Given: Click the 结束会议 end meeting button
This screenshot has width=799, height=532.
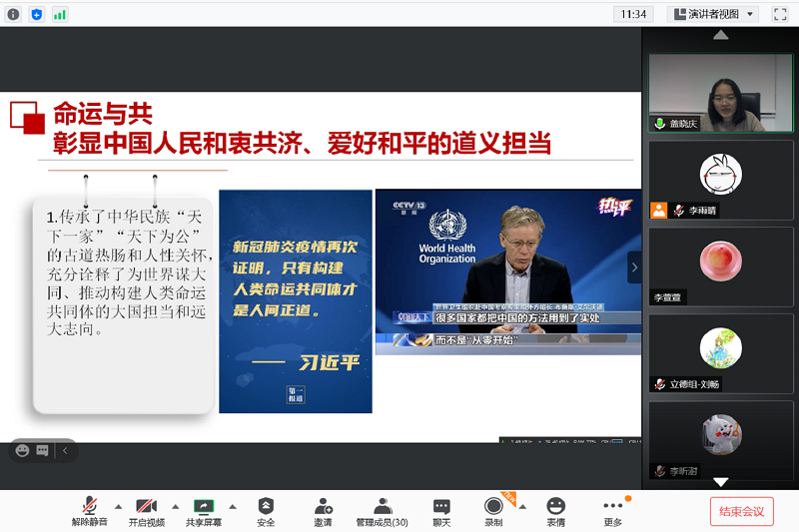Looking at the screenshot, I should 741,511.
